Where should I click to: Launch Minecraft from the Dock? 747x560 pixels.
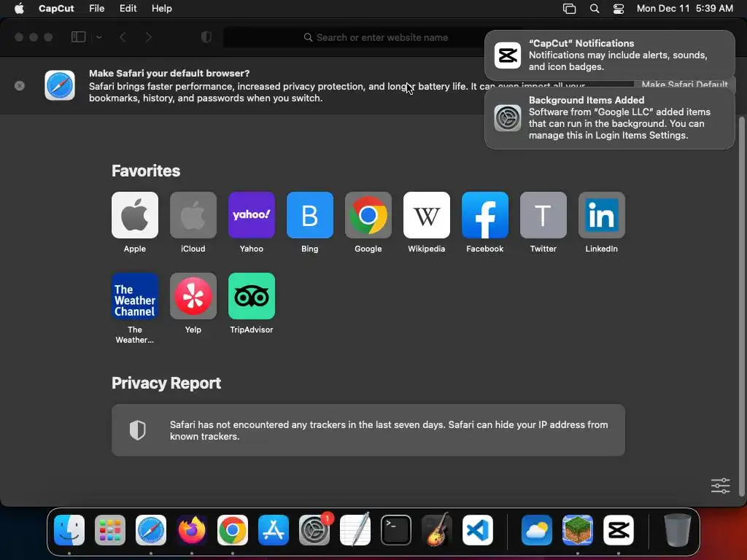578,529
